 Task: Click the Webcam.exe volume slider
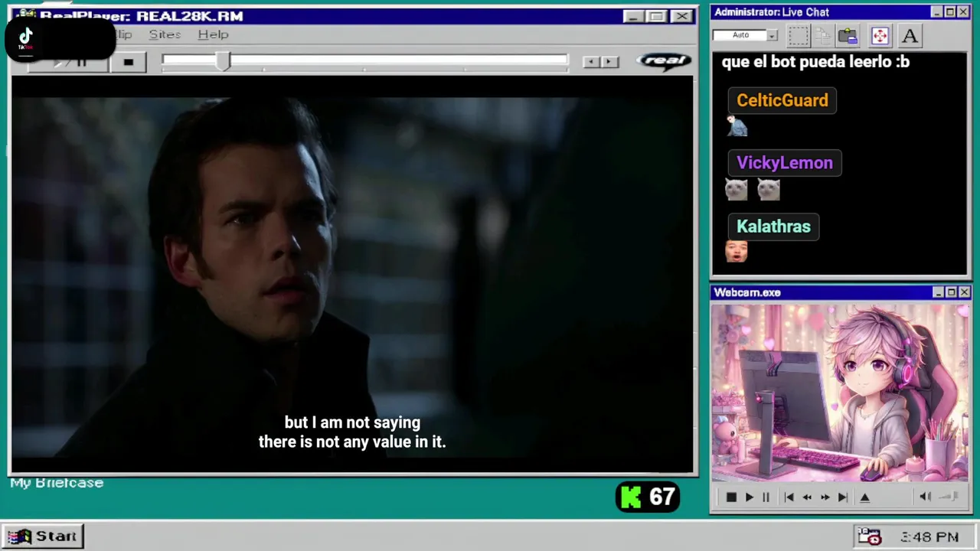(949, 497)
